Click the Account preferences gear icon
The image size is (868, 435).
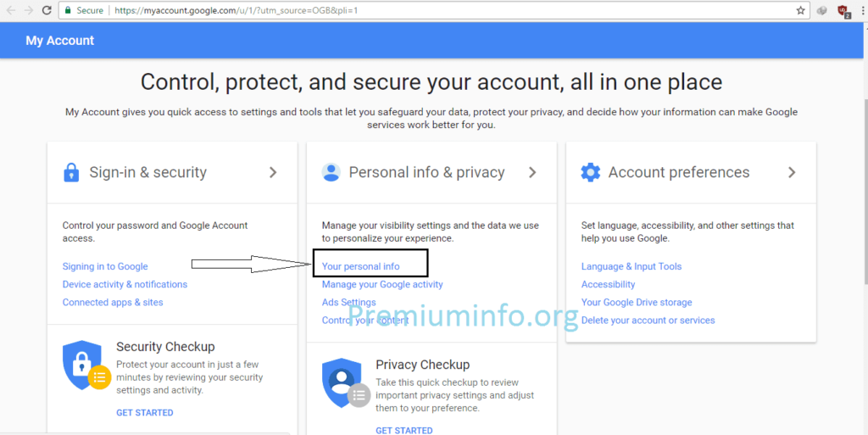(590, 172)
